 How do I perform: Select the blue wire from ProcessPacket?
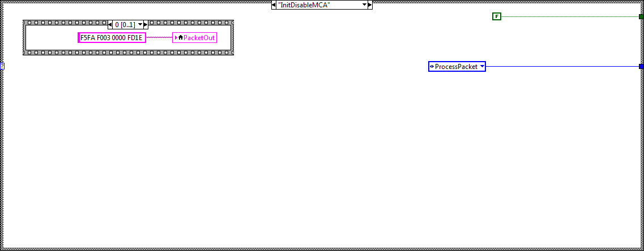click(x=562, y=67)
